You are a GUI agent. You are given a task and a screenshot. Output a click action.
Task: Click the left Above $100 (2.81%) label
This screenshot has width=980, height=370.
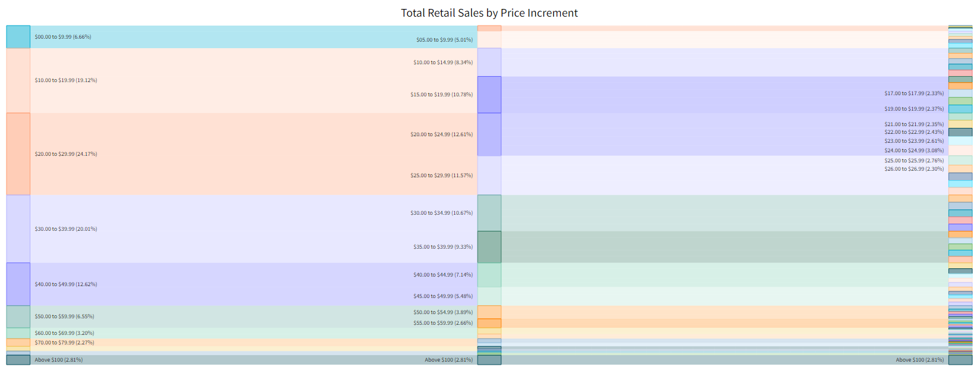[58, 360]
